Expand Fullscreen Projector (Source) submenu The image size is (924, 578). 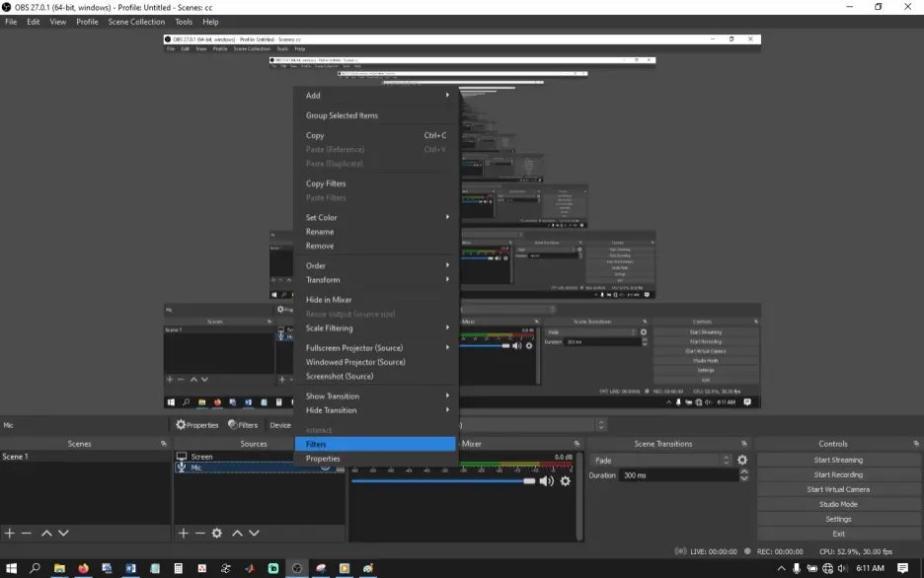click(x=375, y=348)
